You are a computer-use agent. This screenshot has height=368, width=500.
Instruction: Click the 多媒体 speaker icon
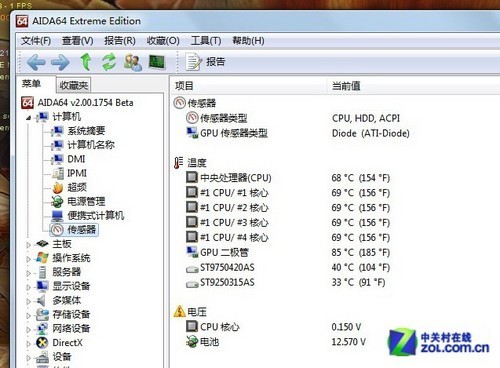(x=41, y=301)
